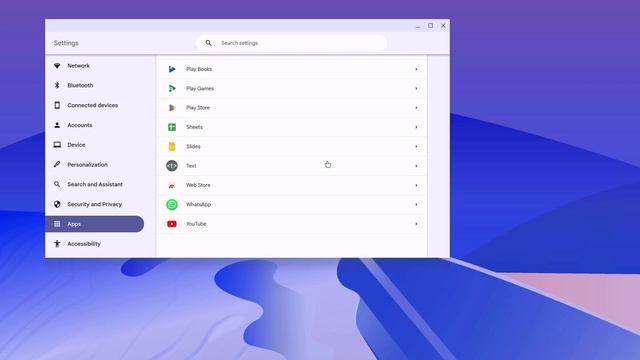
Task: Expand the Play Games row arrow
Action: pyautogui.click(x=416, y=88)
